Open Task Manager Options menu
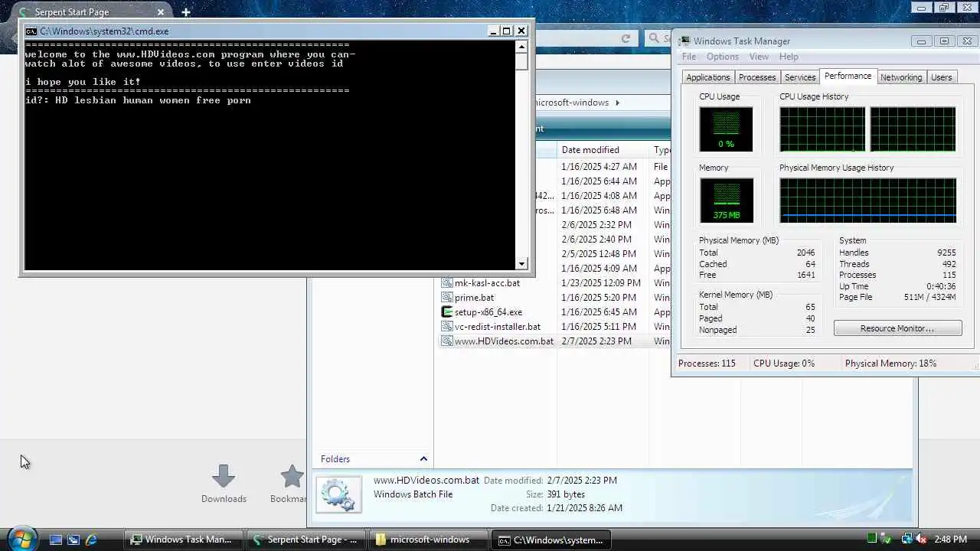This screenshot has height=551, width=980. coord(723,57)
